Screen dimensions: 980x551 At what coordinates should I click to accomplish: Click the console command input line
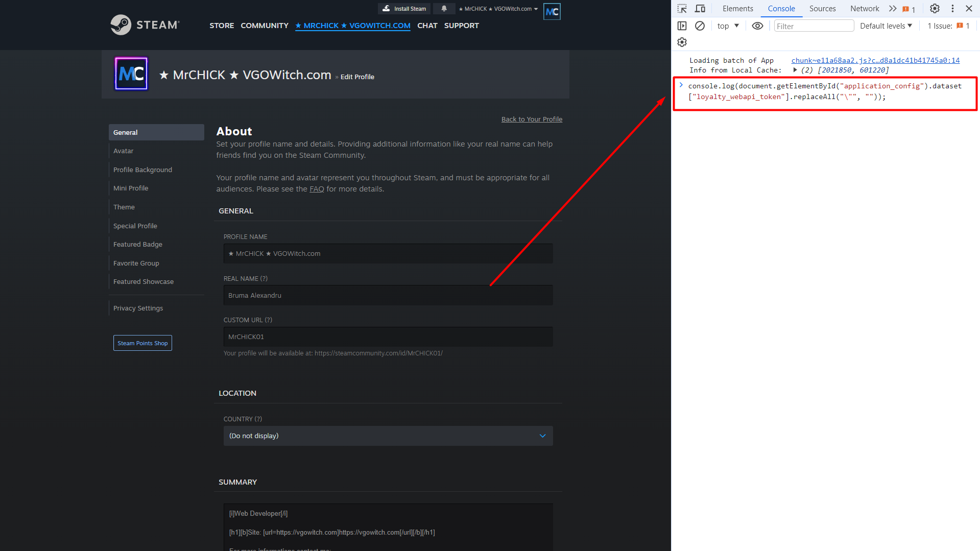click(x=825, y=91)
